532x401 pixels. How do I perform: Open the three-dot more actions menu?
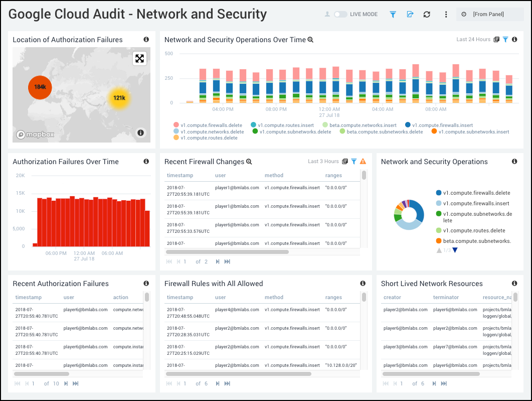pyautogui.click(x=446, y=14)
